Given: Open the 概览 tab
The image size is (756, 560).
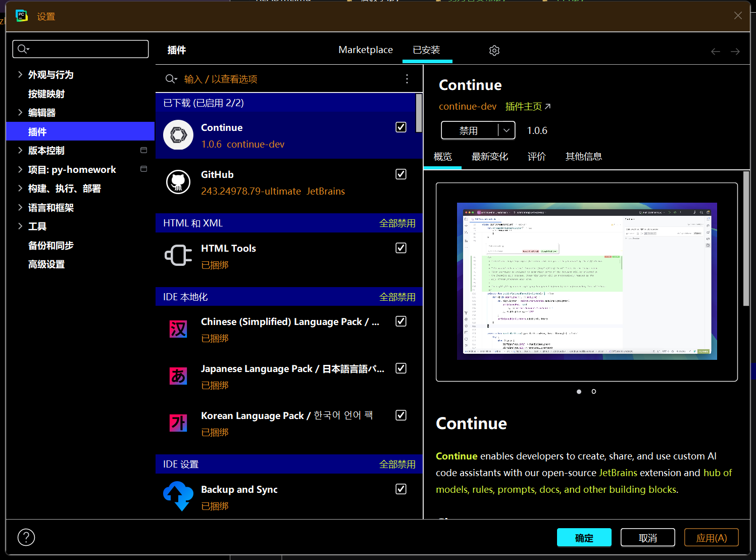Looking at the screenshot, I should [443, 157].
